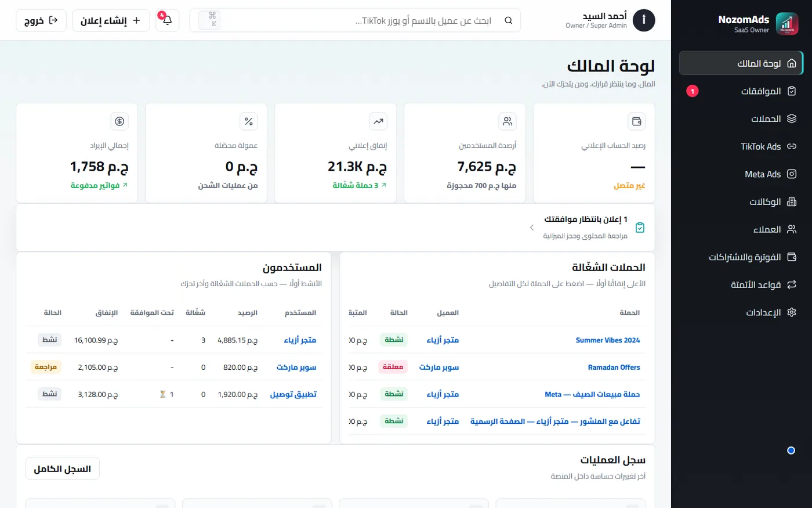Click the خروج logout button
This screenshot has width=812, height=508.
pyautogui.click(x=41, y=20)
